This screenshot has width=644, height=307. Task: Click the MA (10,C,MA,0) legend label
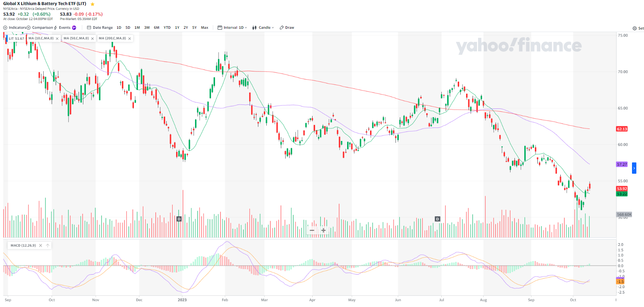point(41,38)
